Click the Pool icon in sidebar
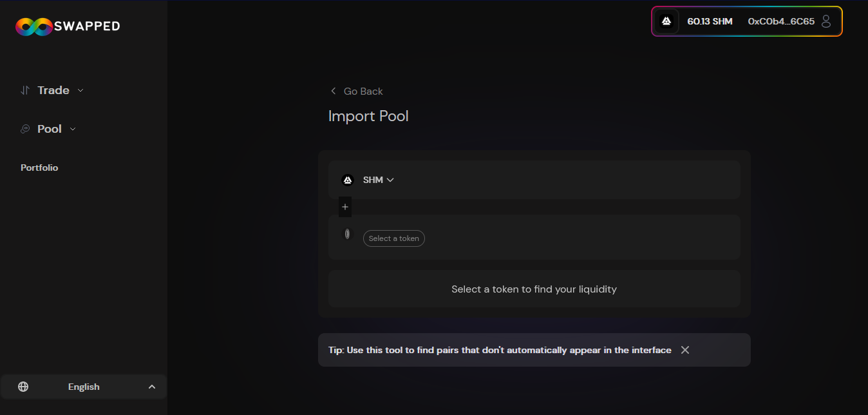 click(25, 129)
